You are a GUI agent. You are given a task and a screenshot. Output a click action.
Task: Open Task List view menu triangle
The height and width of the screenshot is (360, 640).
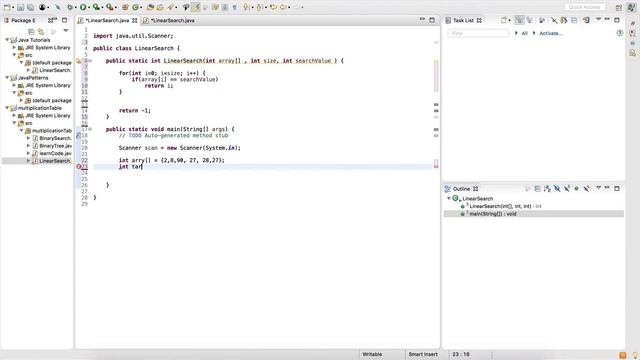(x=598, y=19)
